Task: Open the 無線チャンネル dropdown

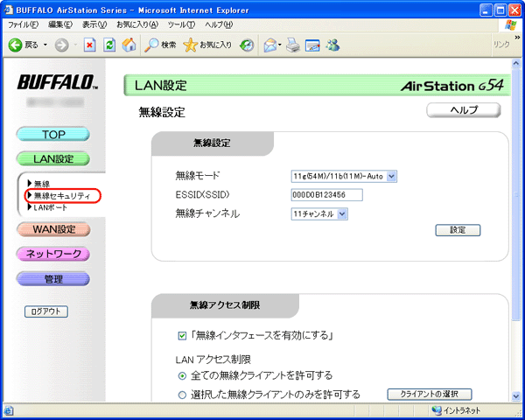Action: [319, 214]
